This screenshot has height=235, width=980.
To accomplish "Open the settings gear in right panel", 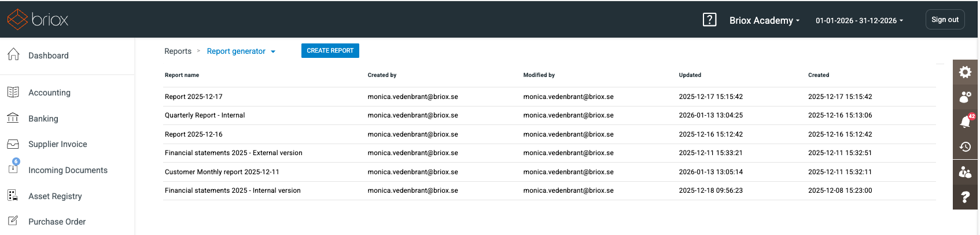I will pyautogui.click(x=965, y=72).
